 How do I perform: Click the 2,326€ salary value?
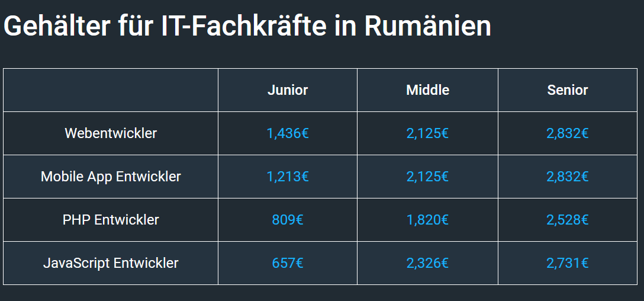pyautogui.click(x=427, y=262)
